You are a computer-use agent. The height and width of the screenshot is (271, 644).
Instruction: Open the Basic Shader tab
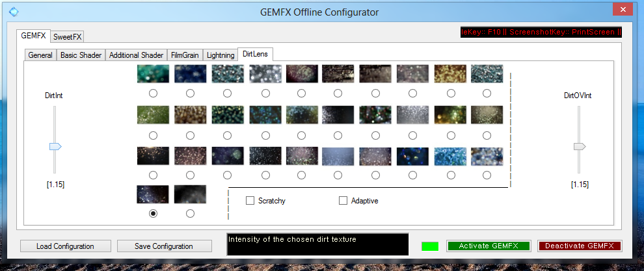[81, 55]
